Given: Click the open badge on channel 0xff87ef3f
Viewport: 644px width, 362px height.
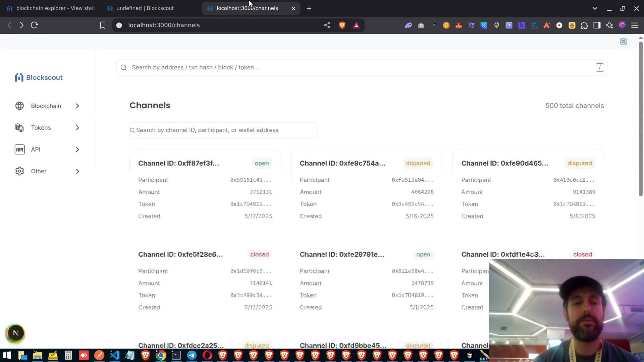Looking at the screenshot, I should [262, 163].
